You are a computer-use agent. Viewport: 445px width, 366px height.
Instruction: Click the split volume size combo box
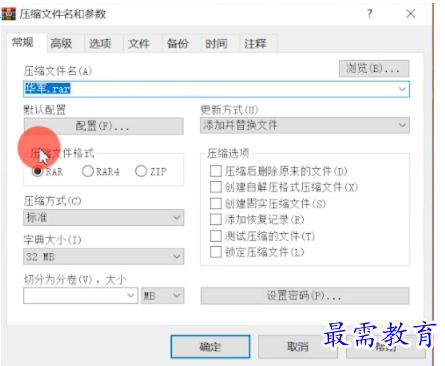pos(80,295)
